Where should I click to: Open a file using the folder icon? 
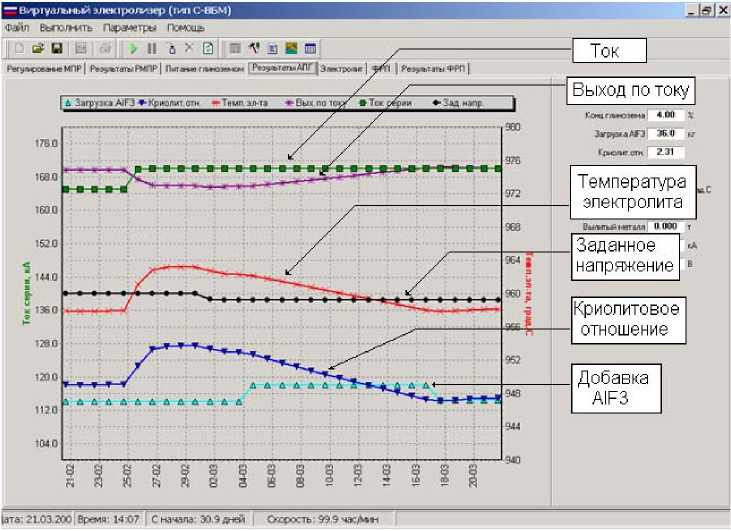[x=38, y=48]
